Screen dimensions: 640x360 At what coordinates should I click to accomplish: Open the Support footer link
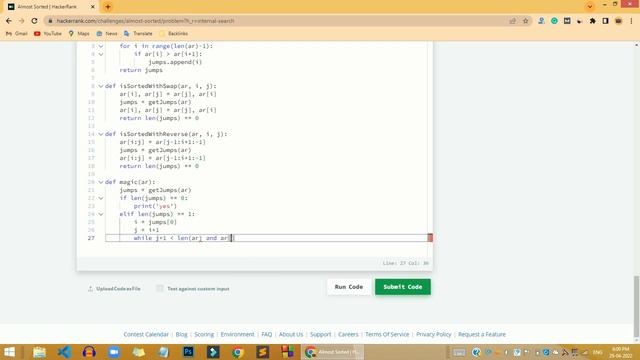tap(320, 334)
